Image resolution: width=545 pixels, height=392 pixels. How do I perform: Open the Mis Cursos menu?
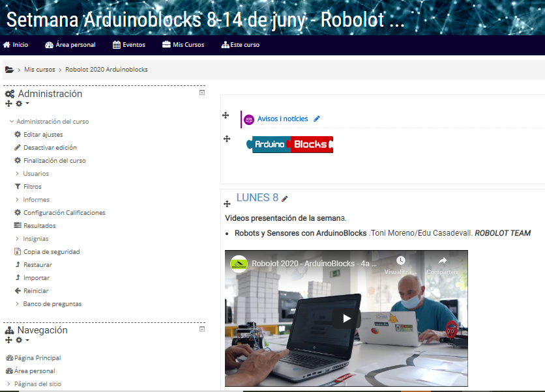[183, 45]
